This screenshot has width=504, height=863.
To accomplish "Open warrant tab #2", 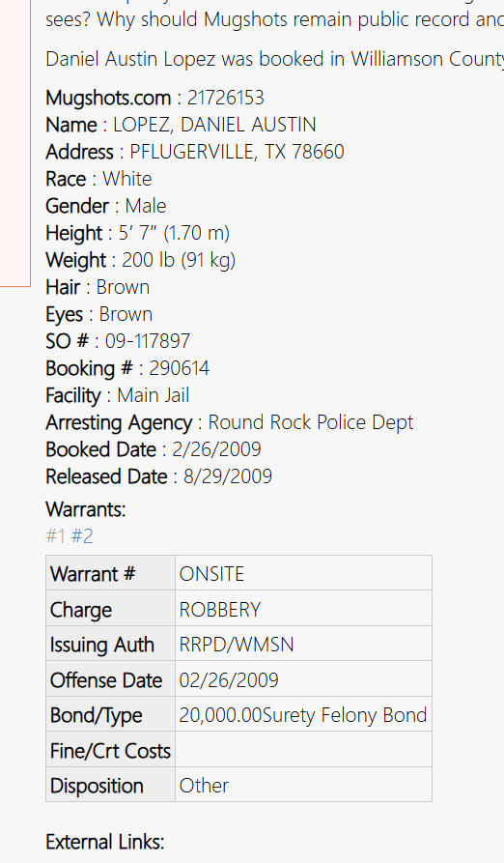I will [x=82, y=535].
